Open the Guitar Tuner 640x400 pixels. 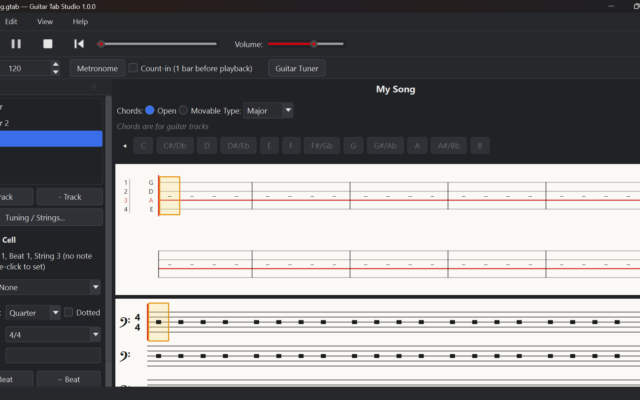[x=297, y=68]
